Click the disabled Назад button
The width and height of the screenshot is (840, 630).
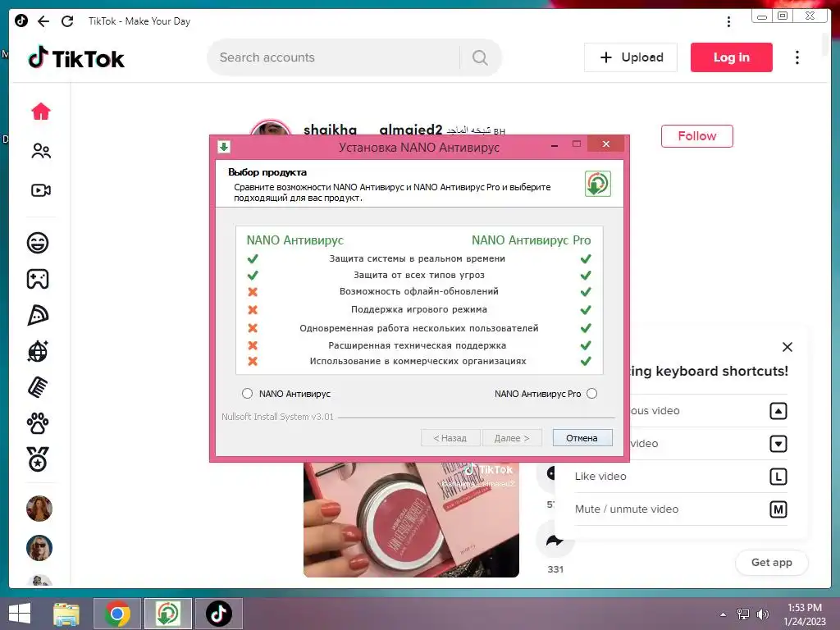pyautogui.click(x=450, y=438)
